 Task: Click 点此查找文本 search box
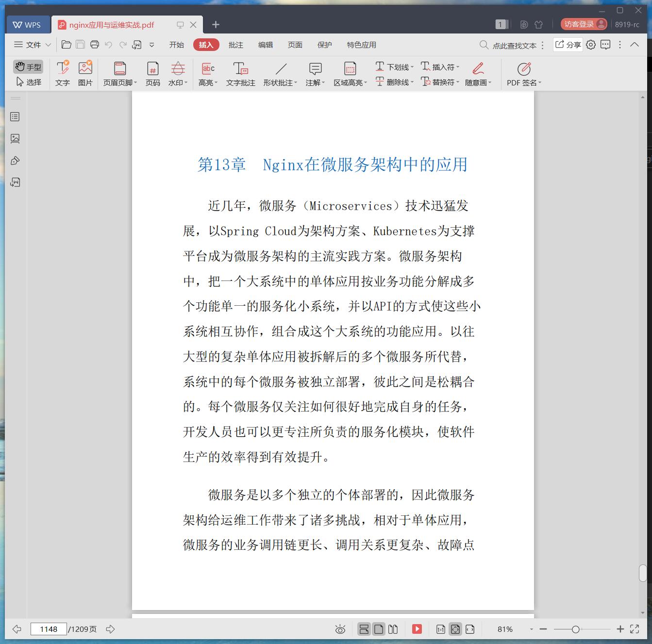(x=508, y=45)
